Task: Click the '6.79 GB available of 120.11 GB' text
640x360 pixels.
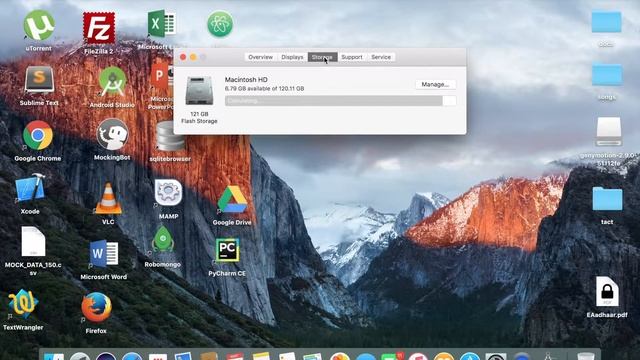Action: click(x=264, y=88)
